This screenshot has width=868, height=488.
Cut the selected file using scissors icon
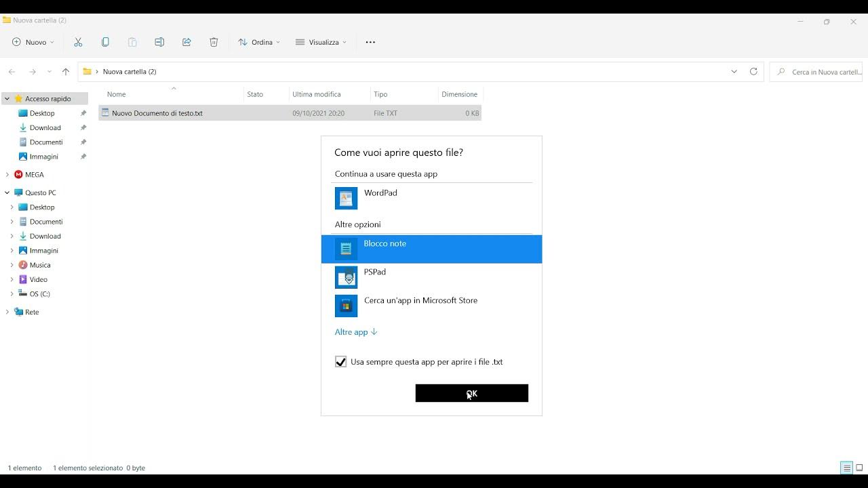(78, 42)
